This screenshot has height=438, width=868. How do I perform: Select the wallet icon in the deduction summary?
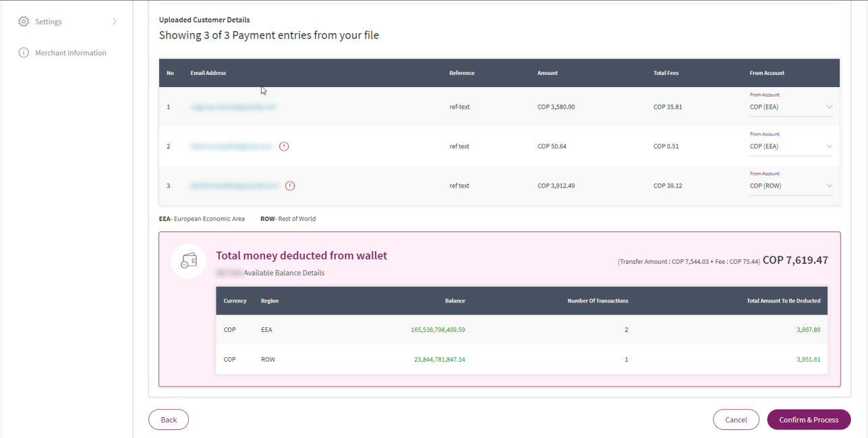(x=188, y=261)
